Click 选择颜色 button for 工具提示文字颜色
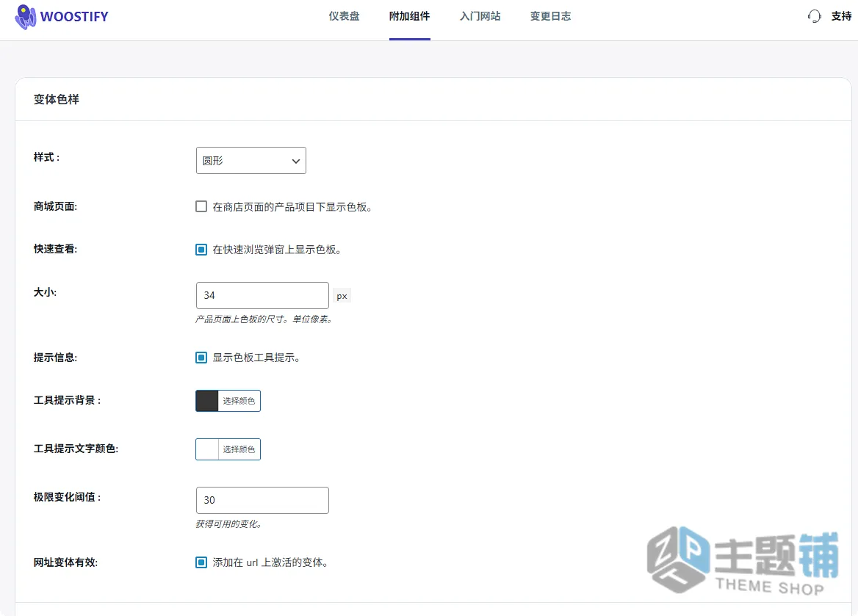858x616 pixels. point(239,449)
